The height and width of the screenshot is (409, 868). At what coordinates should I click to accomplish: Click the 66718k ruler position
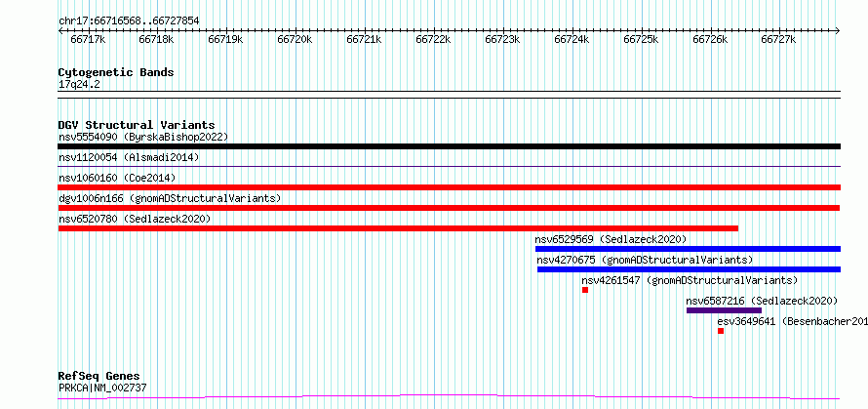point(157,39)
